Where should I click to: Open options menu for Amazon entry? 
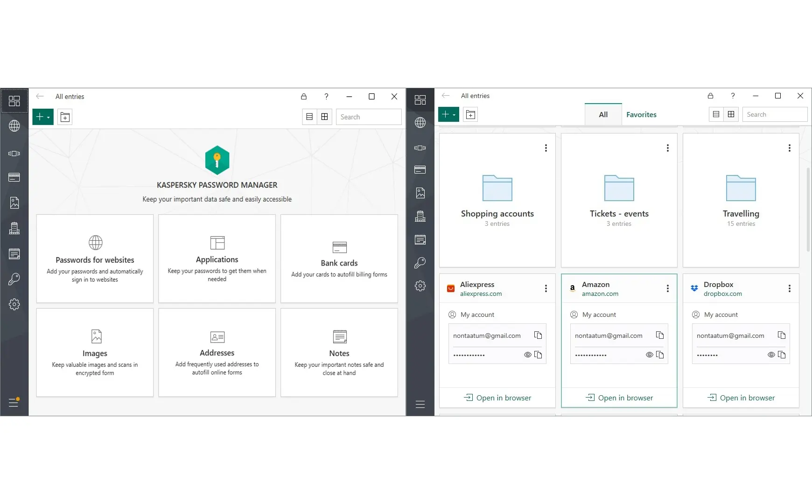coord(667,288)
